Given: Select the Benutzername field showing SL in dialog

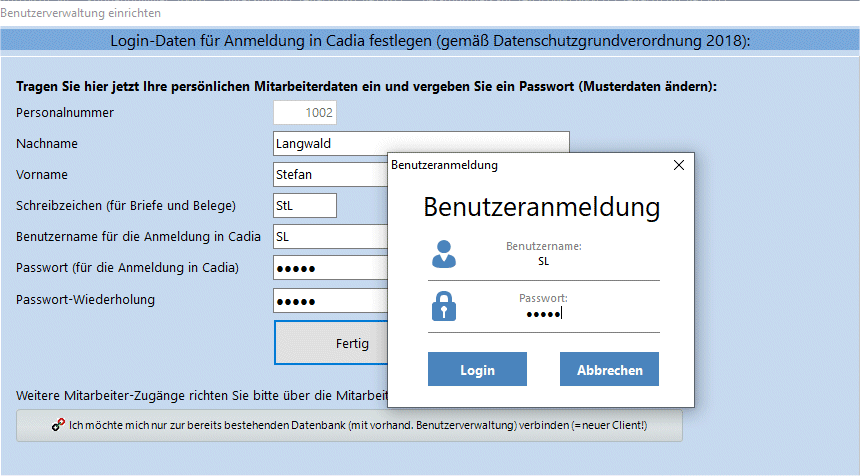Looking at the screenshot, I should click(544, 262).
